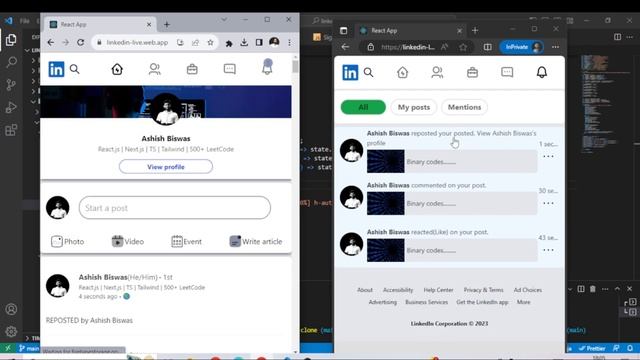The height and width of the screenshot is (360, 640).
Task: Open VS Code Source Control icon
Action: click(11, 84)
